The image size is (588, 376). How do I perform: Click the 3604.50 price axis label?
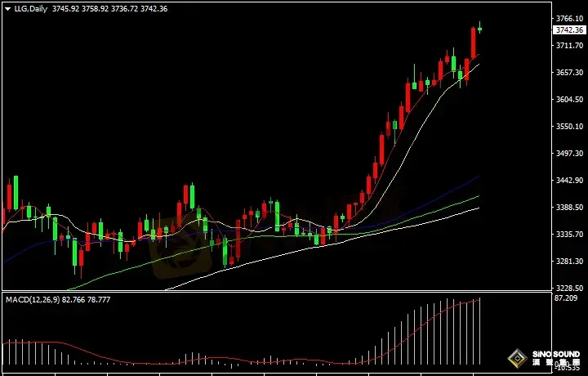tap(570, 100)
